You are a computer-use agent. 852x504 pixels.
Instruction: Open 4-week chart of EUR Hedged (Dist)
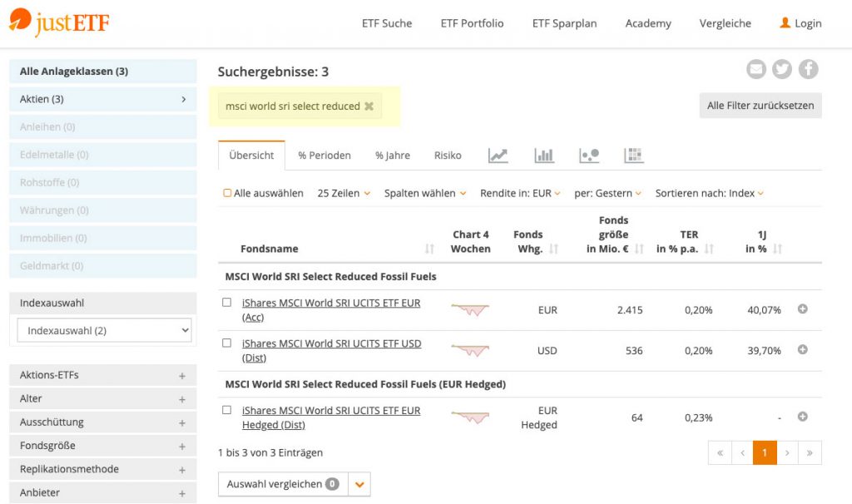470,418
